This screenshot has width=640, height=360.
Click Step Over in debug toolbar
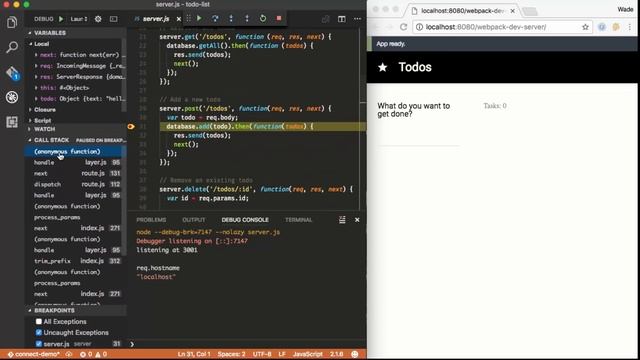pos(215,18)
